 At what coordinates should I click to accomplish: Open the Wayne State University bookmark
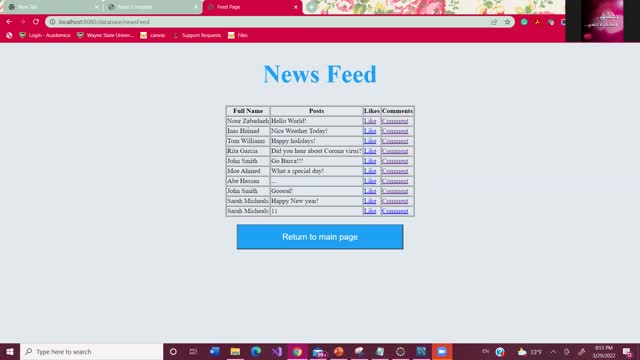[x=105, y=36]
